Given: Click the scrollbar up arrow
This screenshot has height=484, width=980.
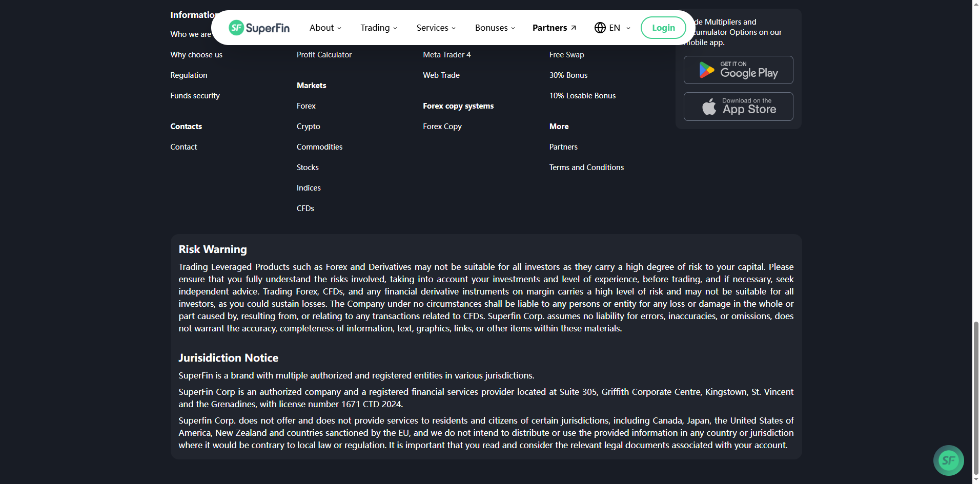Looking at the screenshot, I should 976,4.
